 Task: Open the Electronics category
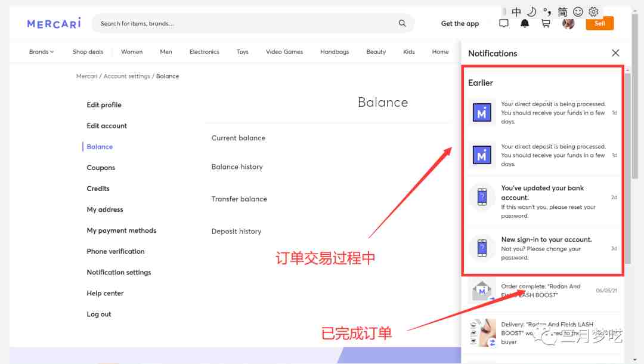coord(204,52)
